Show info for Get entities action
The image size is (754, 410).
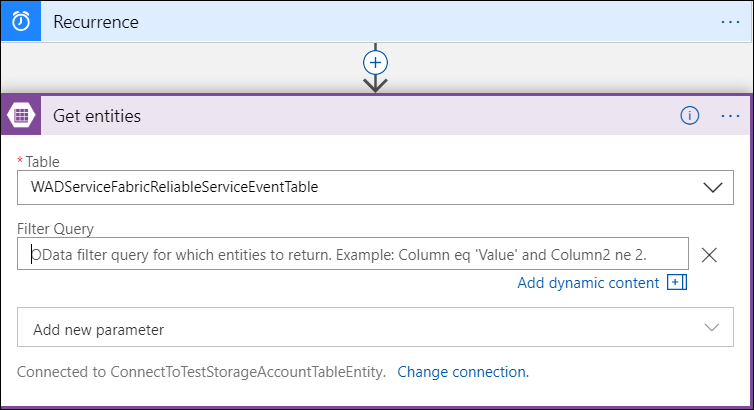(690, 116)
